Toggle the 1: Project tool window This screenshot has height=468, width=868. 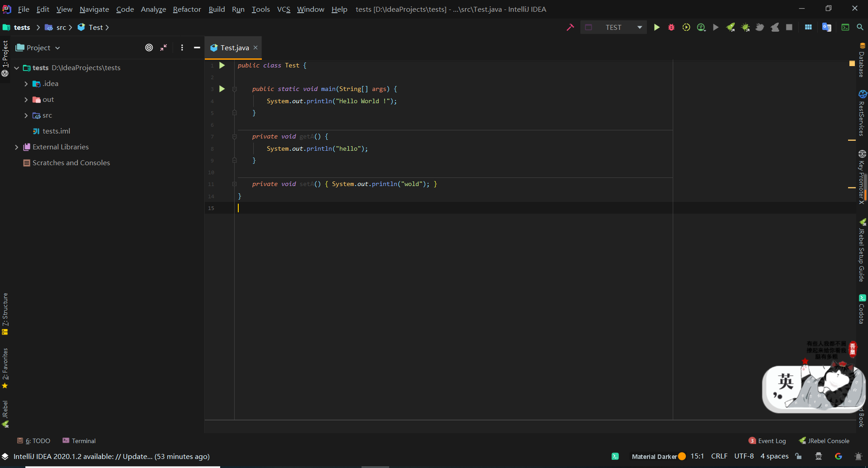pos(5,59)
